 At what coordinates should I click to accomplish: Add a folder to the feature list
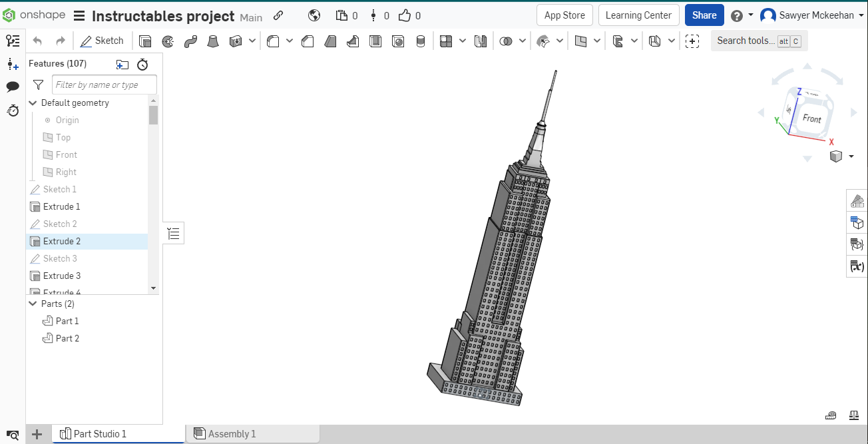point(122,65)
